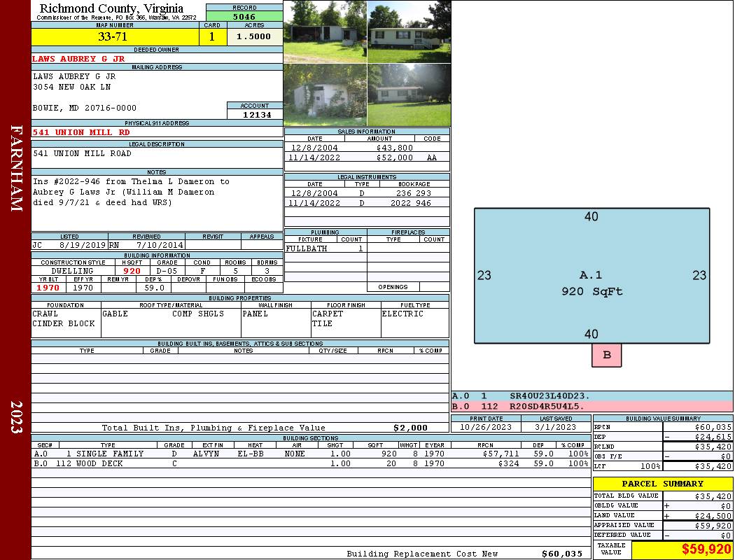Image resolution: width=735 pixels, height=560 pixels.
Task: Select the yellow map number 33-71 field
Action: point(113,37)
